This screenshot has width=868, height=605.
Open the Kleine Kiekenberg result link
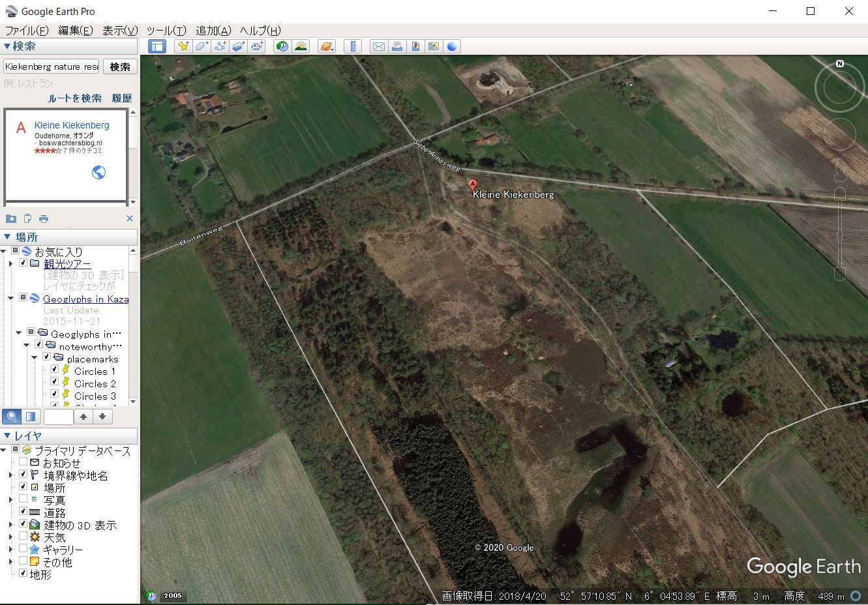72,125
